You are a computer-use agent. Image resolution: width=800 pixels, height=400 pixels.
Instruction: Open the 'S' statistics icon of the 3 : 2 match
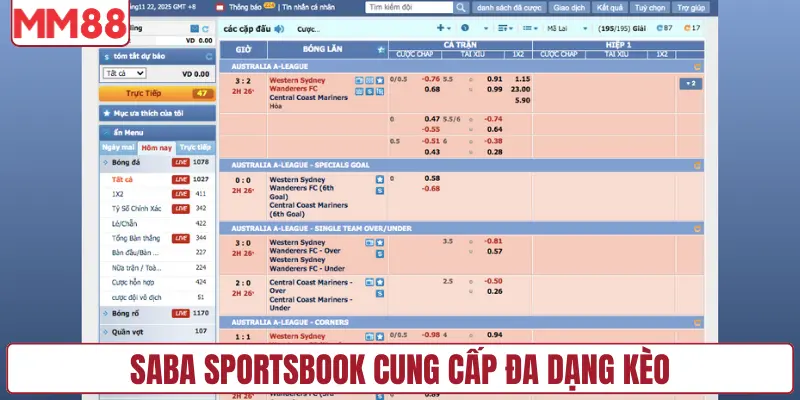(369, 92)
